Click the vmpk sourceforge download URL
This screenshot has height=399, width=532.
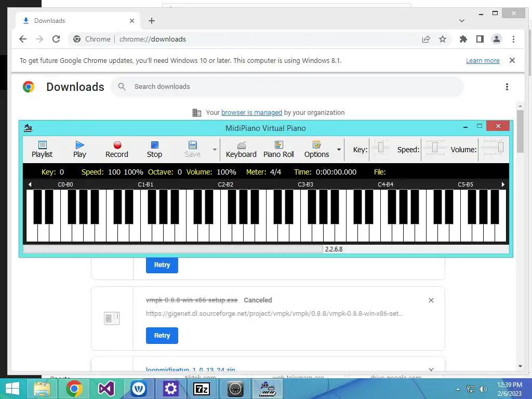tap(274, 313)
